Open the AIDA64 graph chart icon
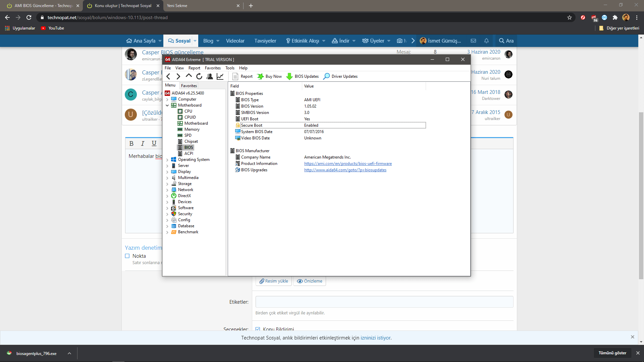 [220, 76]
